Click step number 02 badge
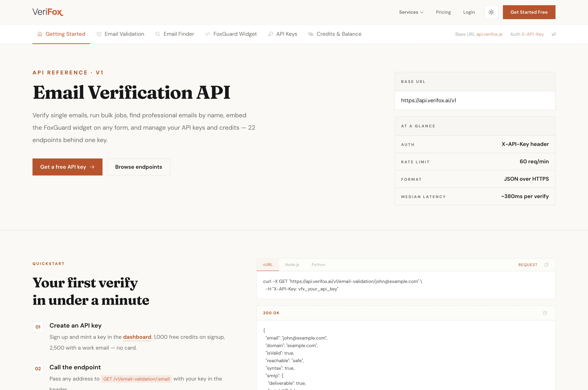The width and height of the screenshot is (588, 390). click(x=38, y=369)
